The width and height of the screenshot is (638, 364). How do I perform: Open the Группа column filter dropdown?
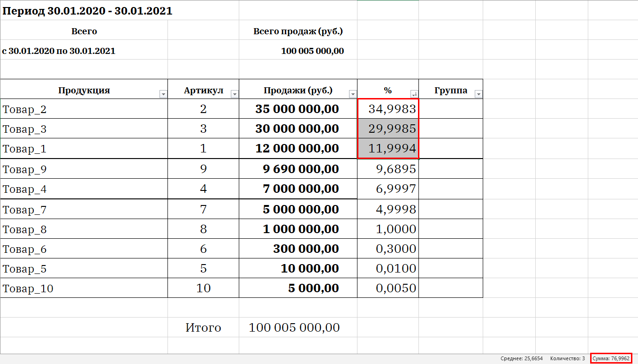click(478, 94)
